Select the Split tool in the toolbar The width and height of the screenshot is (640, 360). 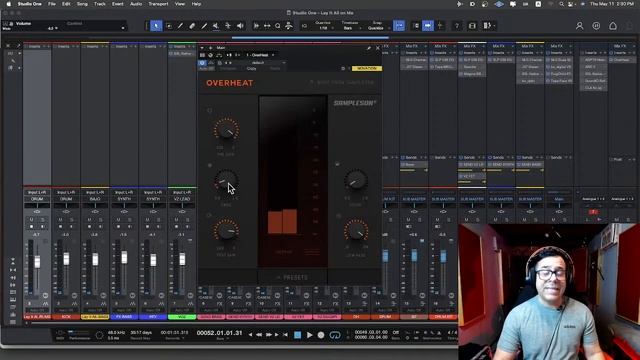click(x=180, y=26)
